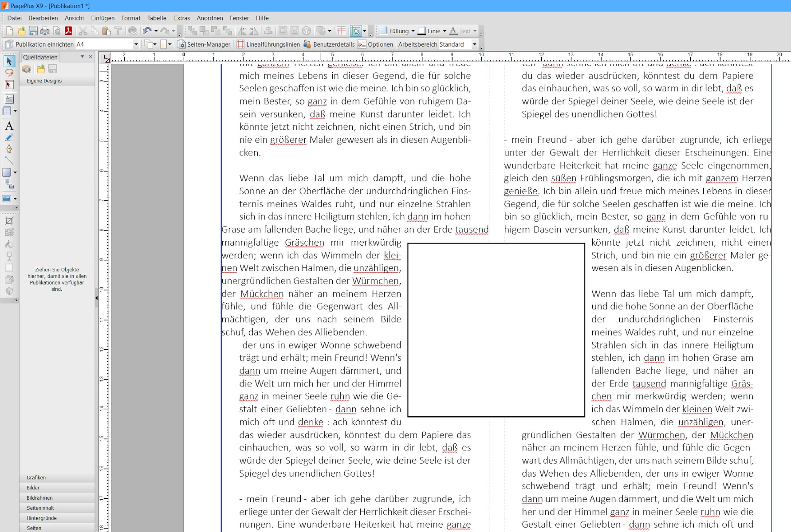Open the Quelldateien panel options arrow
This screenshot has height=532, width=791.
pos(82,57)
